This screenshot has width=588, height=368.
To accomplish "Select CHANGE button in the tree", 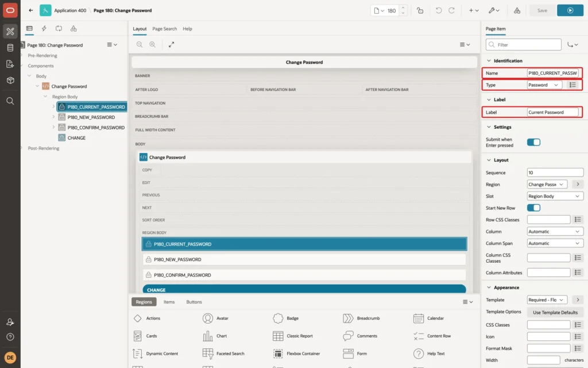I will (x=76, y=138).
